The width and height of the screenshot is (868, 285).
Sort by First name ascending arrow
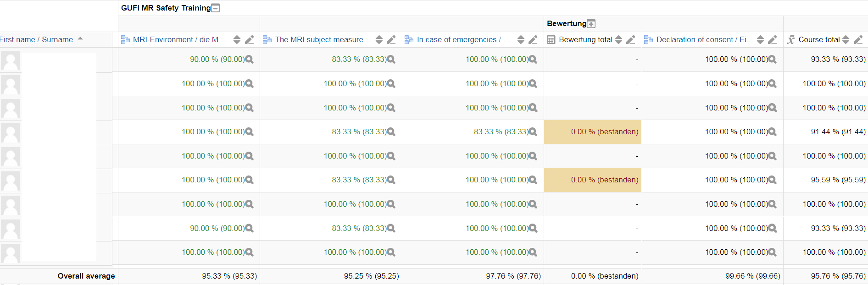(80, 39)
